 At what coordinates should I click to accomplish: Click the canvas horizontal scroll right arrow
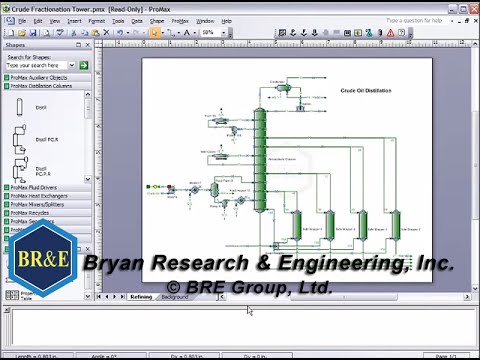coord(467,296)
